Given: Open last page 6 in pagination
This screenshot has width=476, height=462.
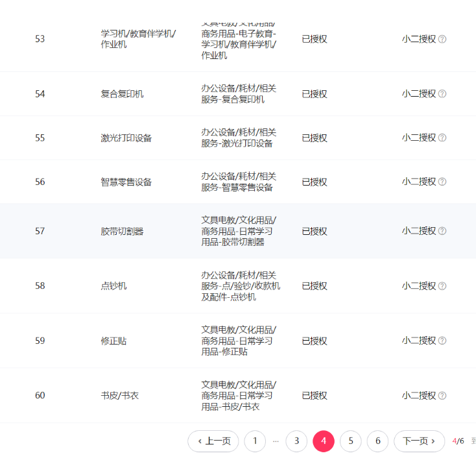Looking at the screenshot, I should 377,441.
